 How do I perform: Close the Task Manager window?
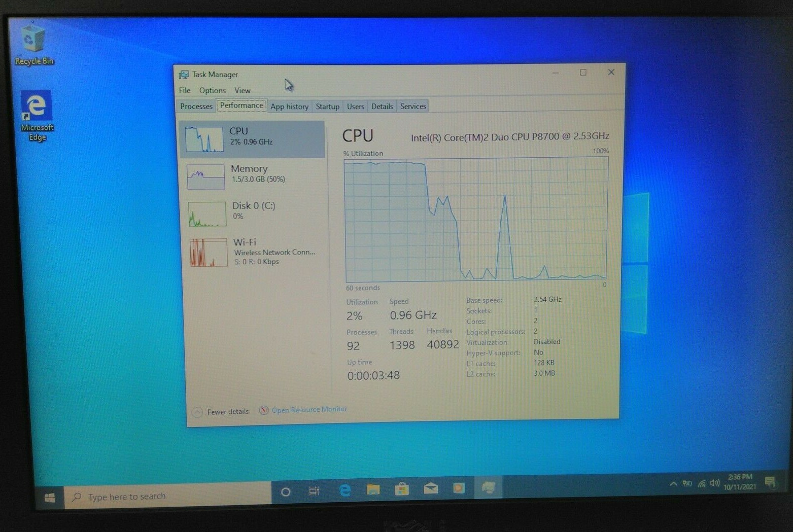tap(611, 72)
